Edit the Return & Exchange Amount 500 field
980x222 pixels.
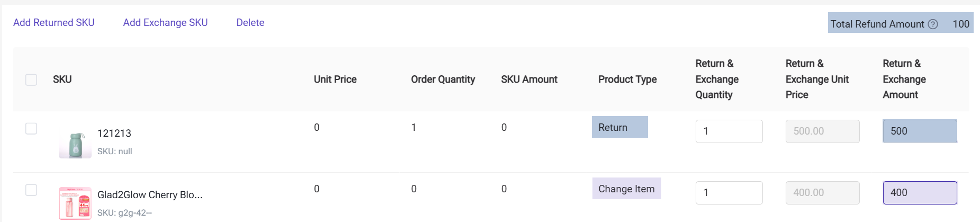[x=920, y=131]
